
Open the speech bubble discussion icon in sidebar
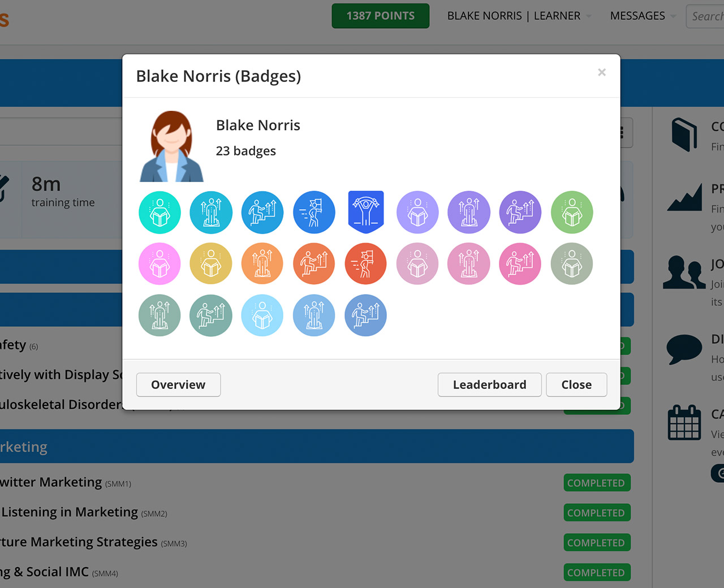point(684,349)
